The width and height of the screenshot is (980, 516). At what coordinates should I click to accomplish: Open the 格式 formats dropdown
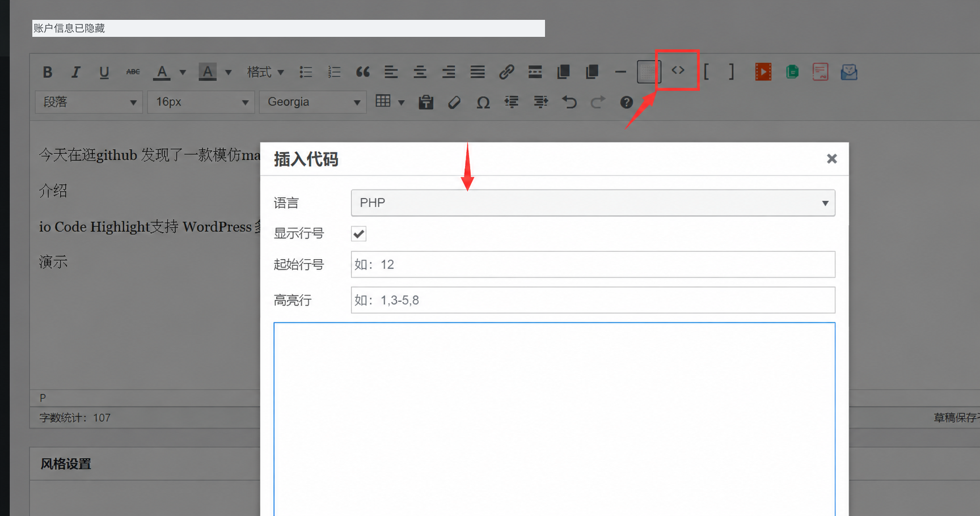(265, 72)
